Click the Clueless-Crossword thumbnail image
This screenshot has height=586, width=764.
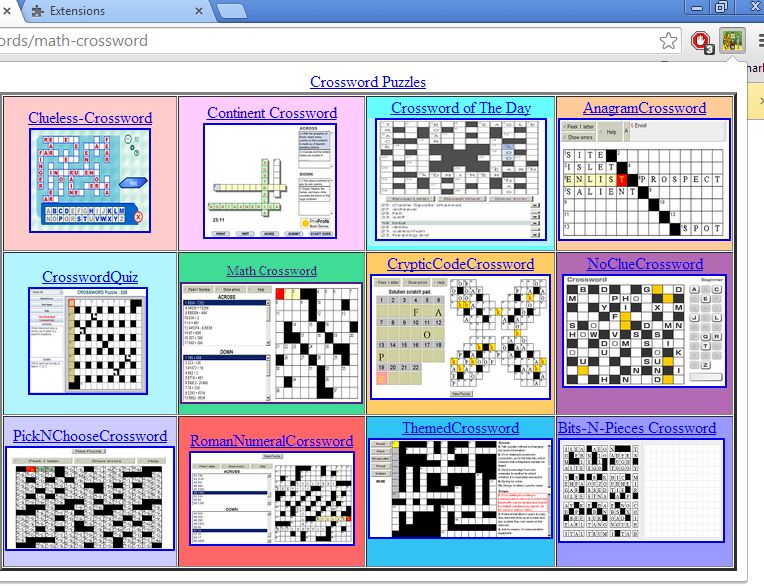(x=90, y=181)
